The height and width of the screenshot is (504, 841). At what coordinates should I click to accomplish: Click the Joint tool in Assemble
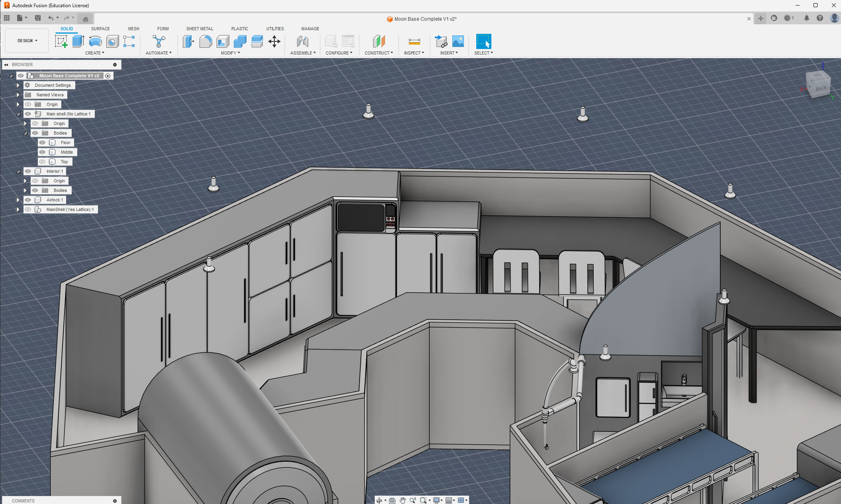(303, 41)
